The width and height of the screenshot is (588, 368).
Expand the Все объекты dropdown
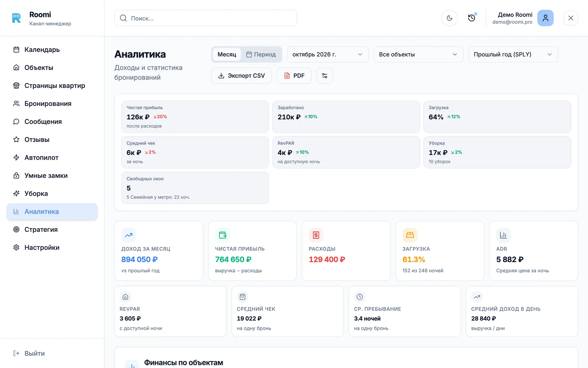tap(419, 54)
